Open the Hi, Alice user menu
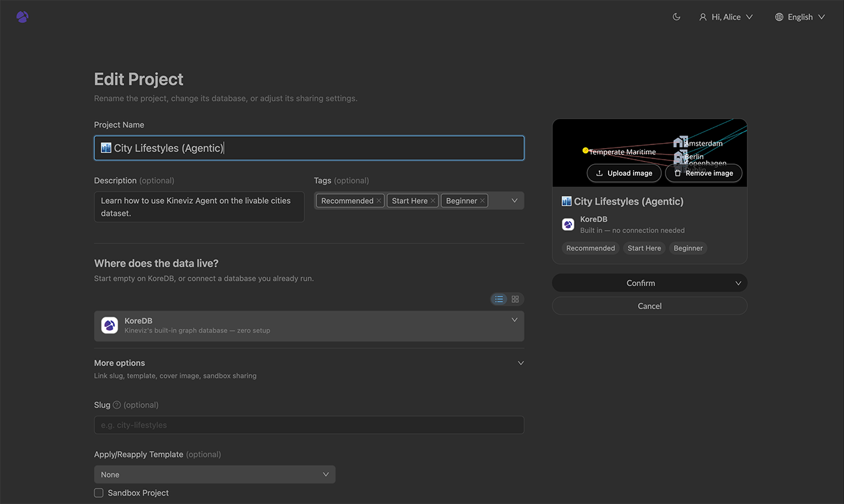The width and height of the screenshot is (844, 504). 726,17
